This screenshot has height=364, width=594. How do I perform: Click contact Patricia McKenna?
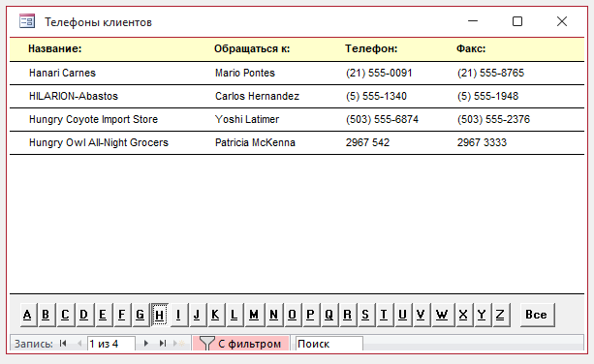pos(255,142)
